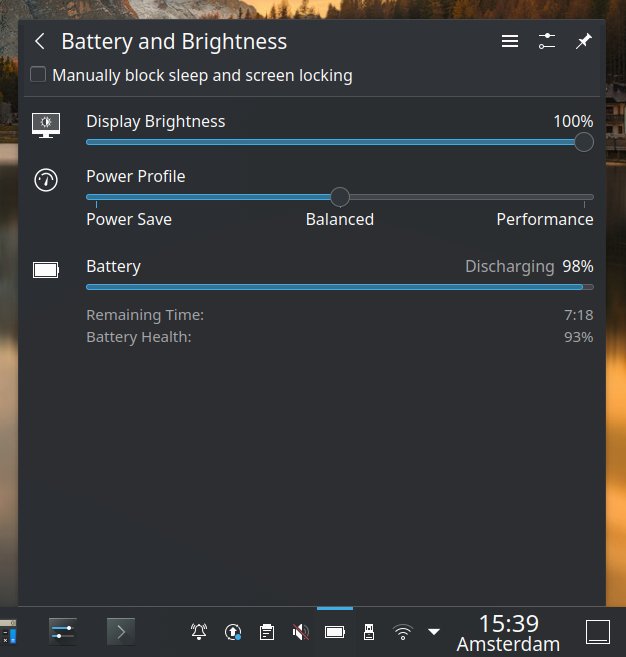626x657 pixels.
Task: Open the clipboard tray icon
Action: [267, 631]
